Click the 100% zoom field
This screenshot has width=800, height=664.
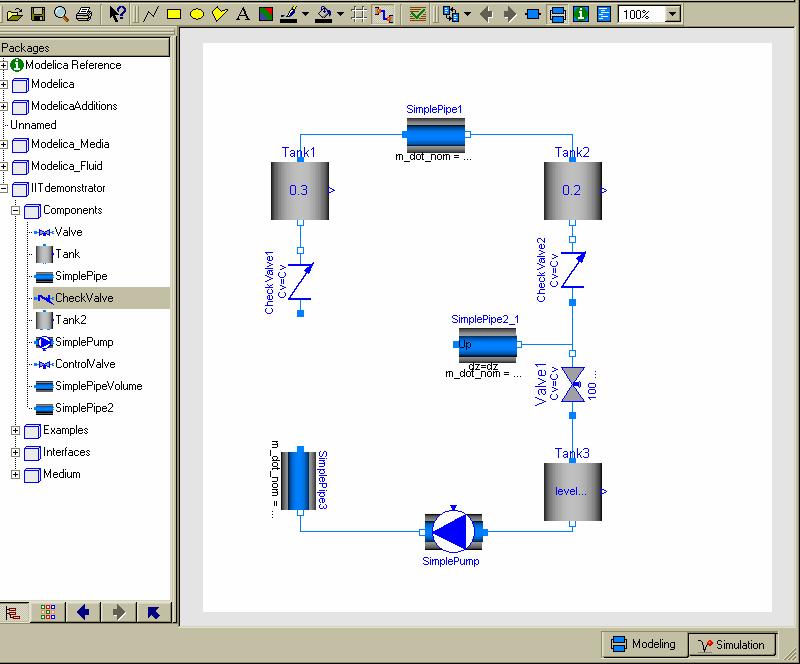(x=642, y=14)
